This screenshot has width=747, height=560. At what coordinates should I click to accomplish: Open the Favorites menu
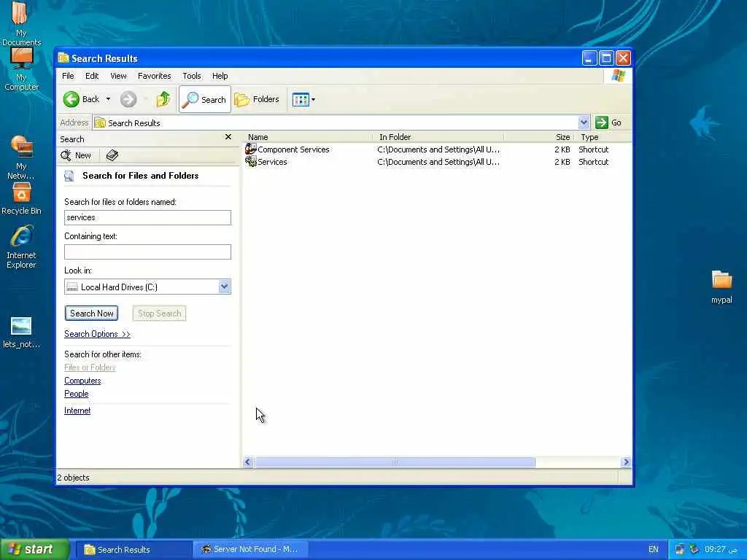[x=155, y=76]
